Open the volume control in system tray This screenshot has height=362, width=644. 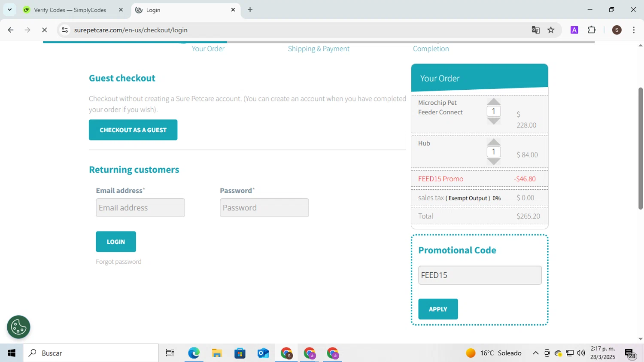tap(581, 353)
